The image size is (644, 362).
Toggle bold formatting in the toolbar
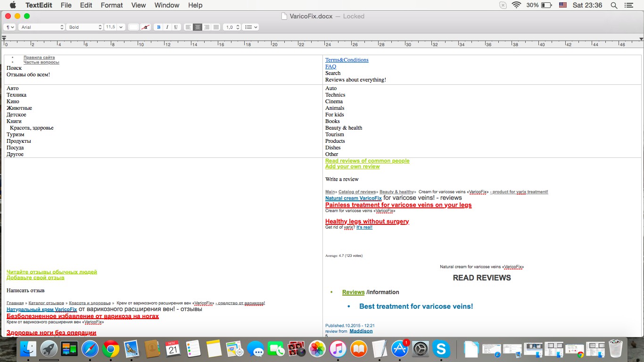tap(158, 27)
